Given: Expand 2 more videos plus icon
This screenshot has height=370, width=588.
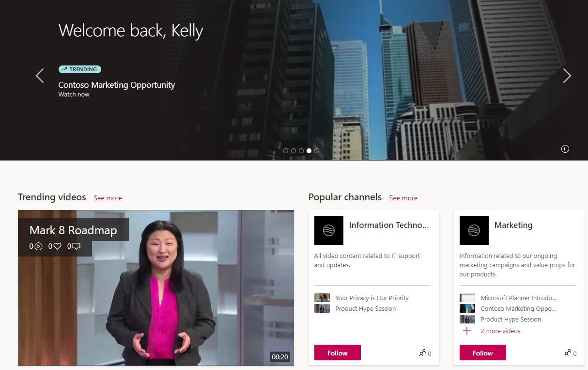Looking at the screenshot, I should 467,331.
